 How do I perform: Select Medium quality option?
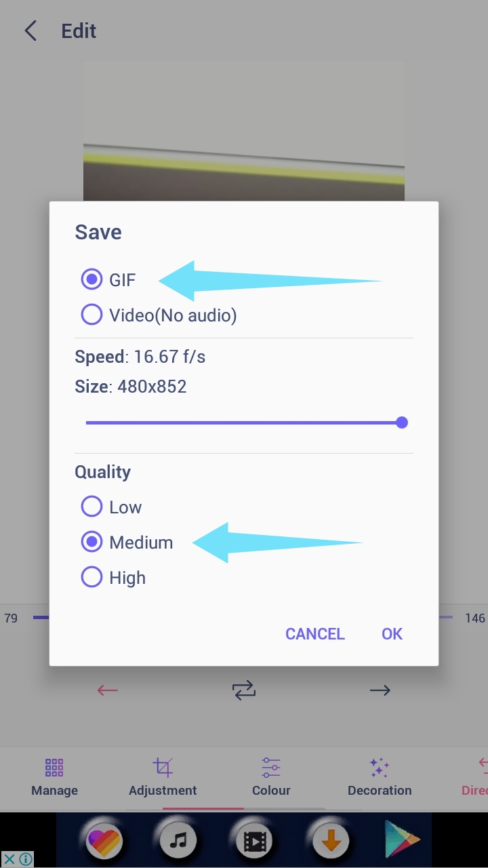click(x=91, y=542)
